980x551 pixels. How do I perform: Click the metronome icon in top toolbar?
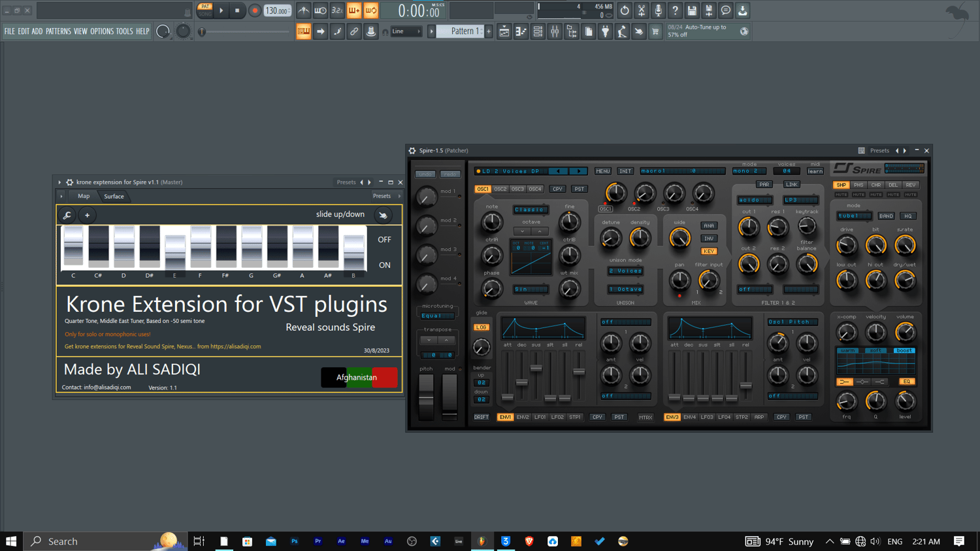click(304, 10)
